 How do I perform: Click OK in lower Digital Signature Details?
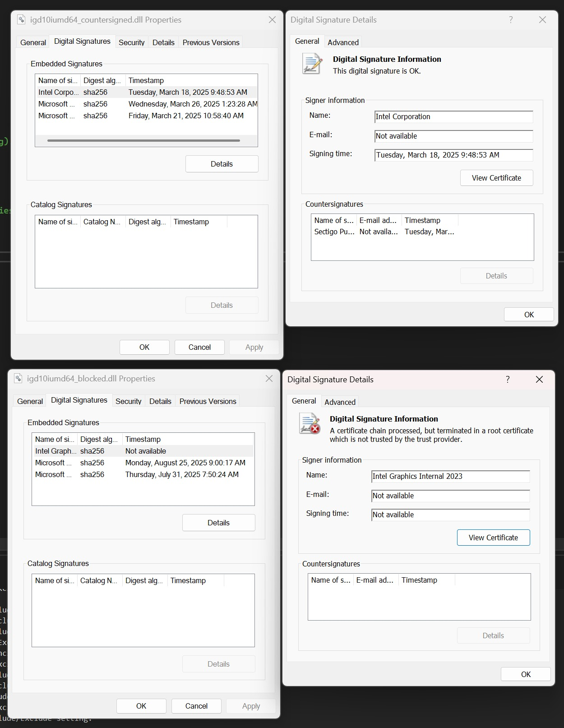pos(526,674)
